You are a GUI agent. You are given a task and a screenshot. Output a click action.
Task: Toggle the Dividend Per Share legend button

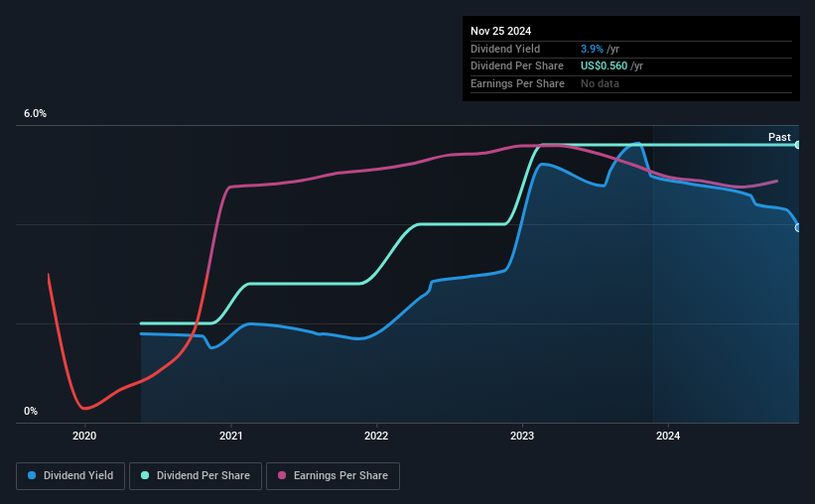(x=196, y=476)
